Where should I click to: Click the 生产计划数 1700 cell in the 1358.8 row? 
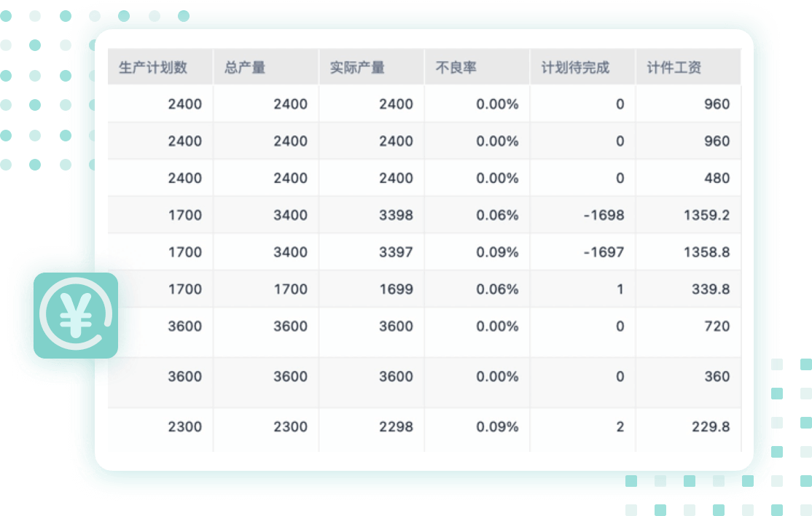(x=160, y=252)
